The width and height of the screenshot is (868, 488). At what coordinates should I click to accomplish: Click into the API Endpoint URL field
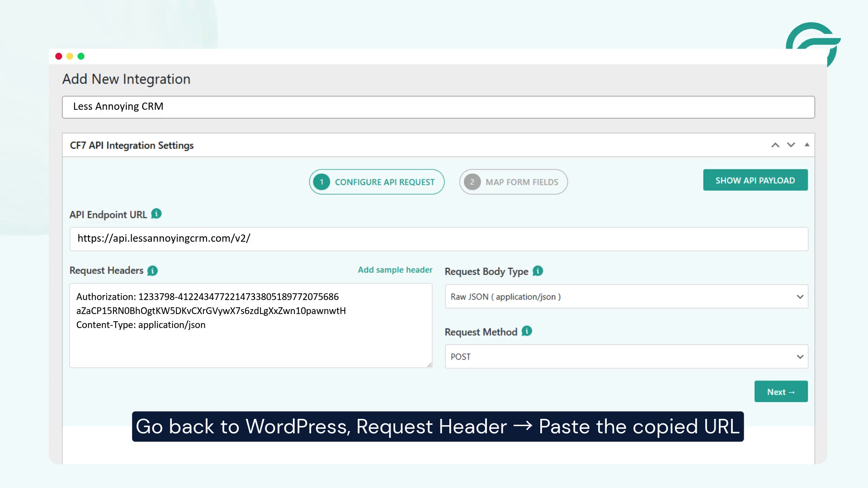(x=439, y=239)
